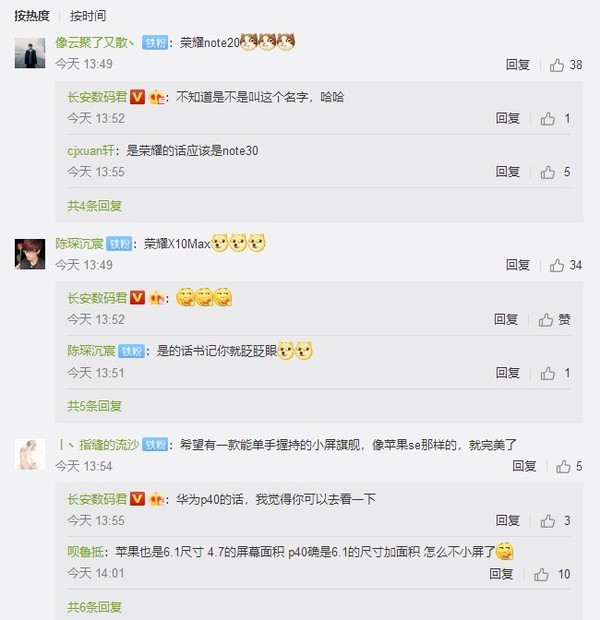Open 陈琛沉宸's avatar picture

[x=30, y=254]
